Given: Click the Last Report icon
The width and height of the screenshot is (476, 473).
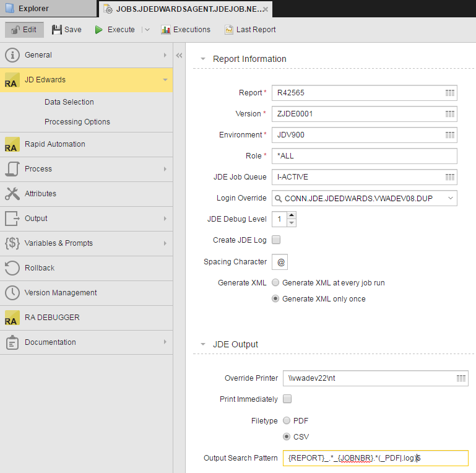Looking at the screenshot, I should (229, 30).
